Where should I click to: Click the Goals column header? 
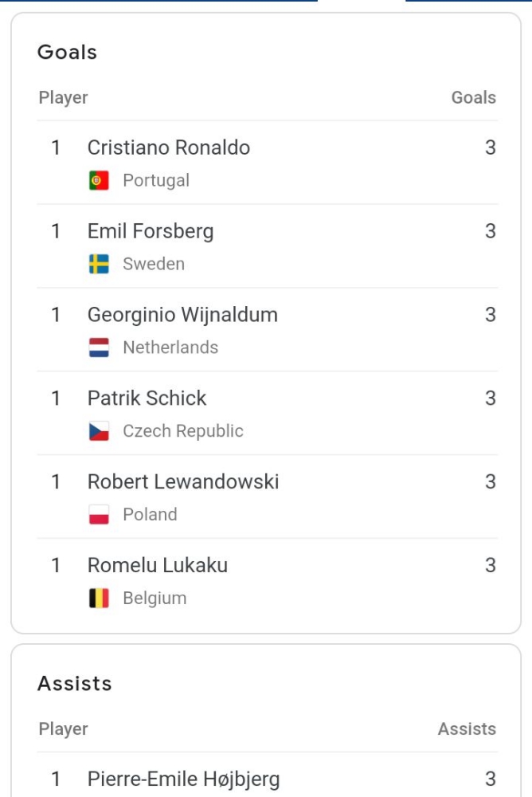click(x=473, y=98)
